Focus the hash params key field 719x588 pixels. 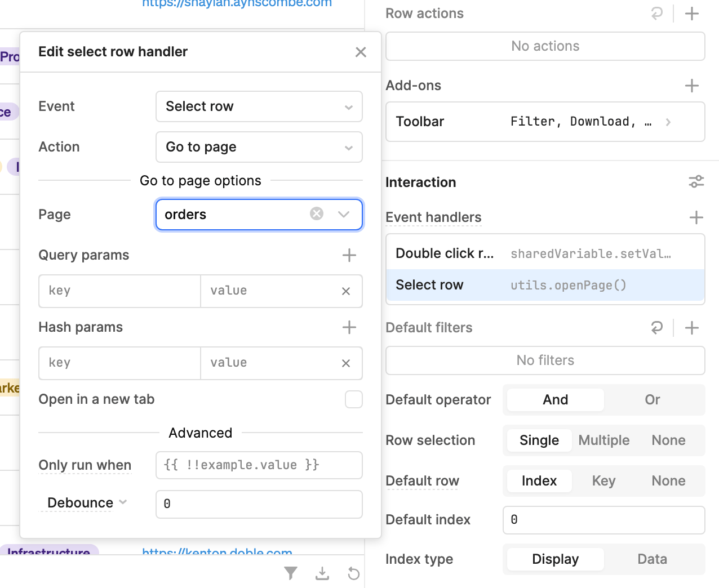pyautogui.click(x=120, y=363)
